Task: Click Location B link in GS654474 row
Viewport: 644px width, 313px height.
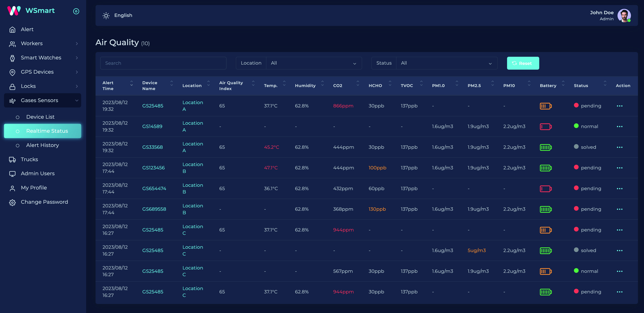Action: (x=192, y=188)
